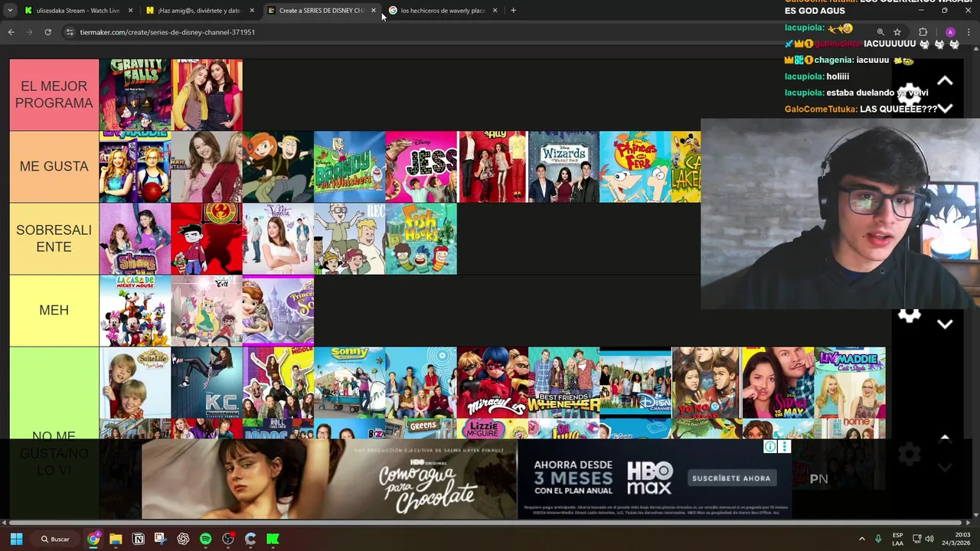This screenshot has height=551, width=980.
Task: Close the ulisesdaka Stream tab
Action: (x=130, y=11)
